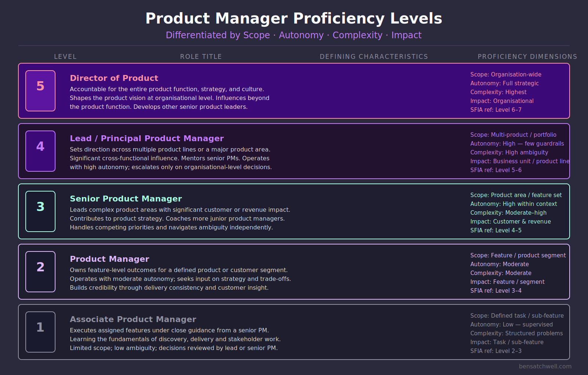Screen dimensions: 588x375
Task: Click the line 'with high autonomy; escalates only'
Action: pyautogui.click(x=171, y=167)
